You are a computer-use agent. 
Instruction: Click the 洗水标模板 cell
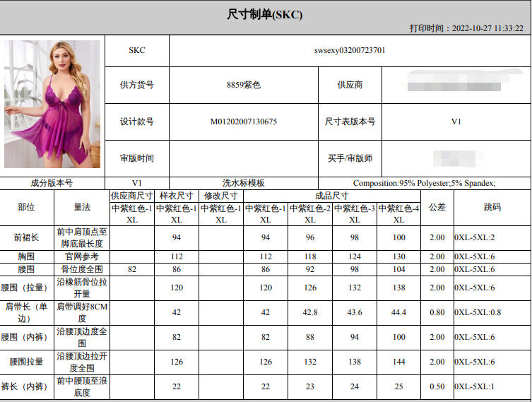pos(244,183)
